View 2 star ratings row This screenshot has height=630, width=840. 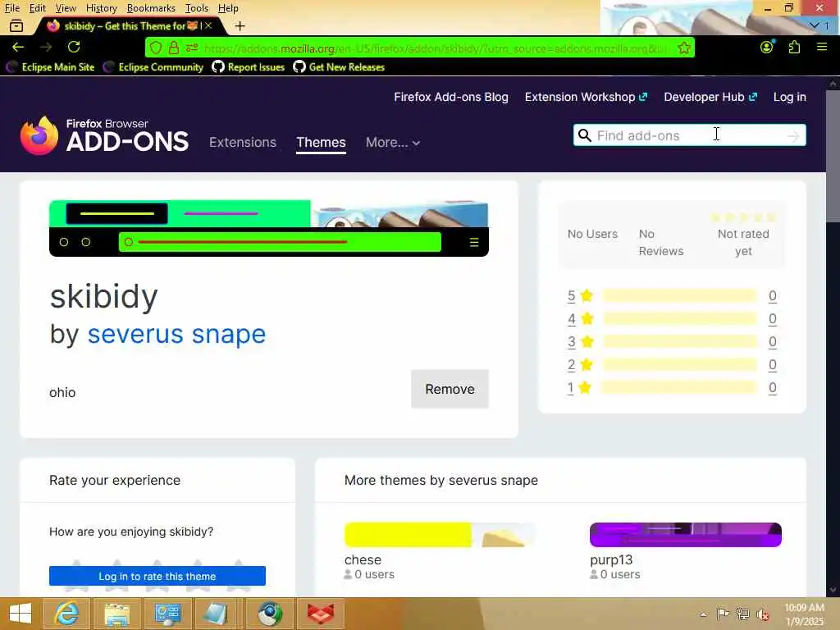[x=672, y=365]
